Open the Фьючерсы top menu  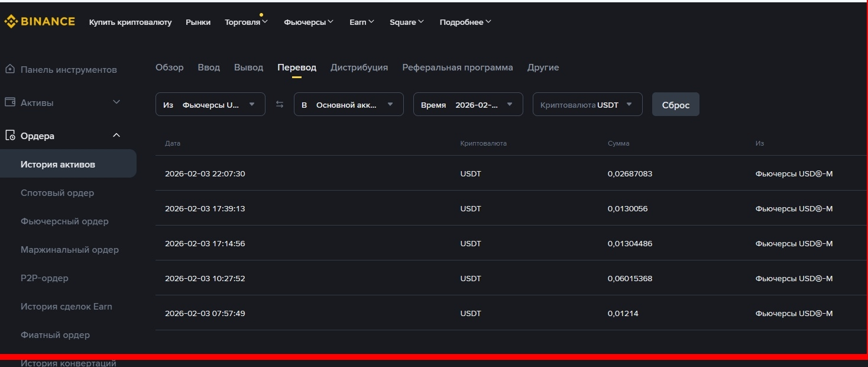pyautogui.click(x=309, y=22)
